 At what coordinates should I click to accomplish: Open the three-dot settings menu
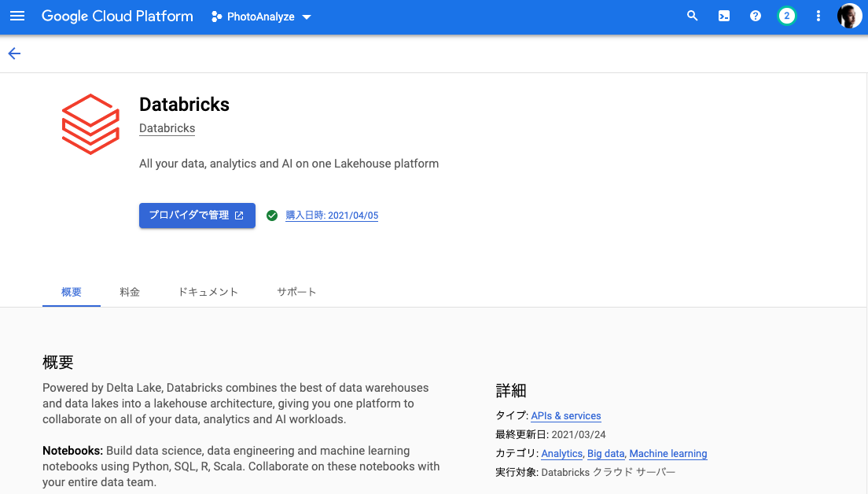[x=818, y=16]
